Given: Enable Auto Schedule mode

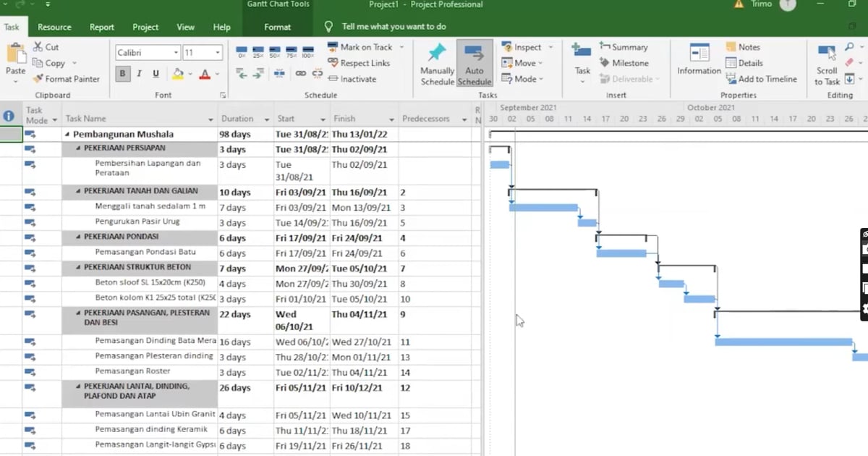Looking at the screenshot, I should click(475, 62).
